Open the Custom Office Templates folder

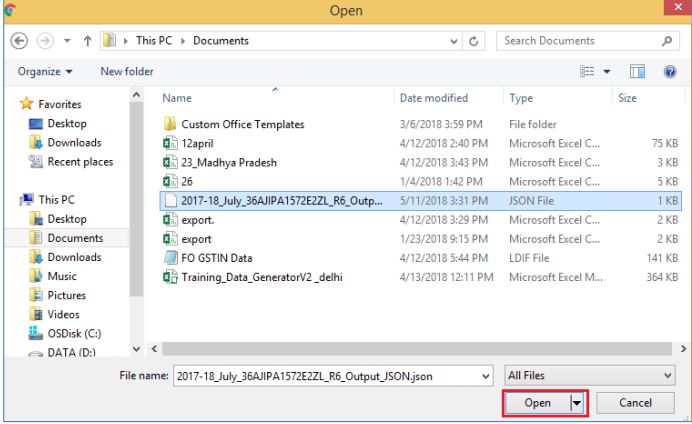click(x=242, y=124)
